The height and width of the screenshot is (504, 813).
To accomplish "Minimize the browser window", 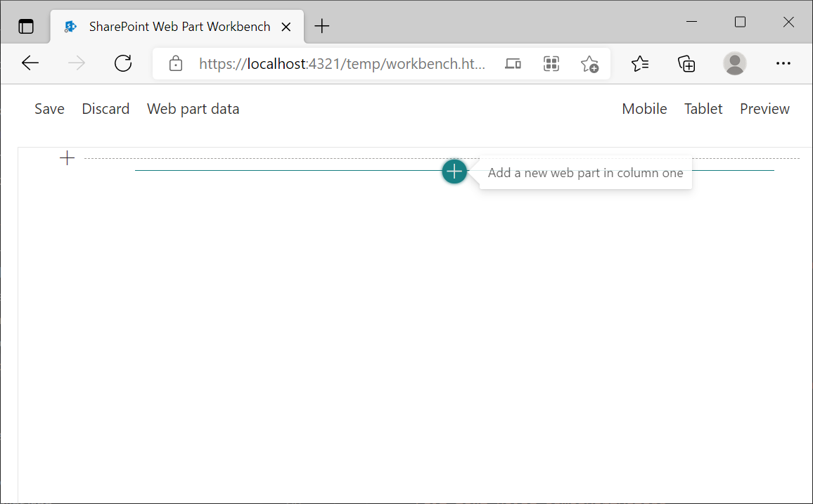I will [691, 22].
